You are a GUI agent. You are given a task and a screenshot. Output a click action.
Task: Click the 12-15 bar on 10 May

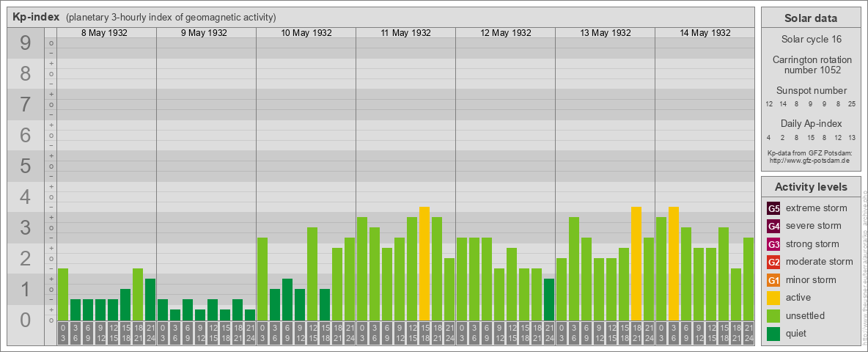tap(312, 274)
